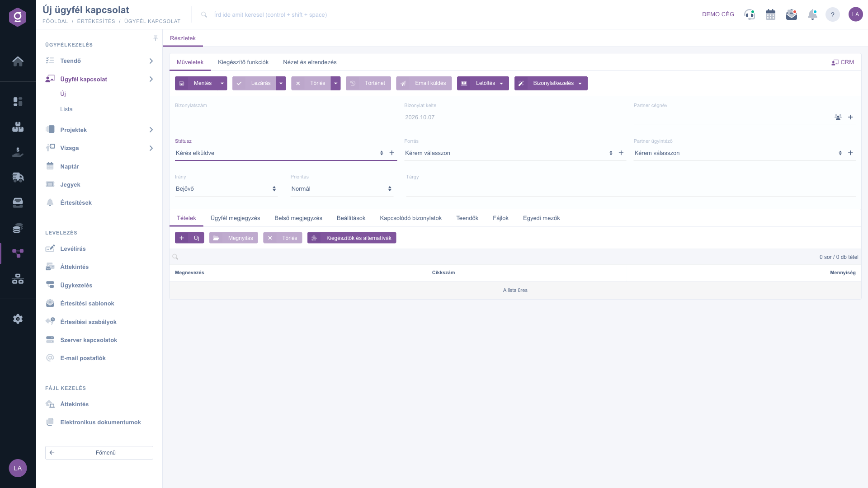Click the headset support icon in header
Image resolution: width=868 pixels, height=488 pixels.
coord(750,14)
